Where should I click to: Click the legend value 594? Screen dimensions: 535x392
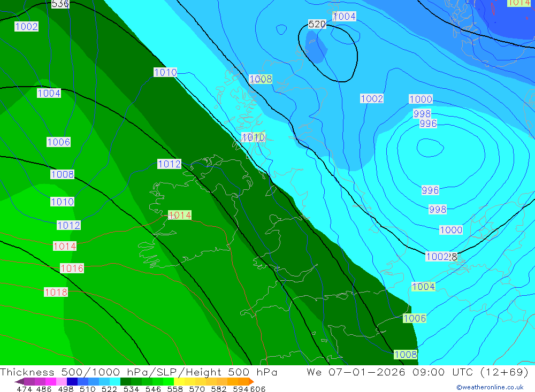241,389
